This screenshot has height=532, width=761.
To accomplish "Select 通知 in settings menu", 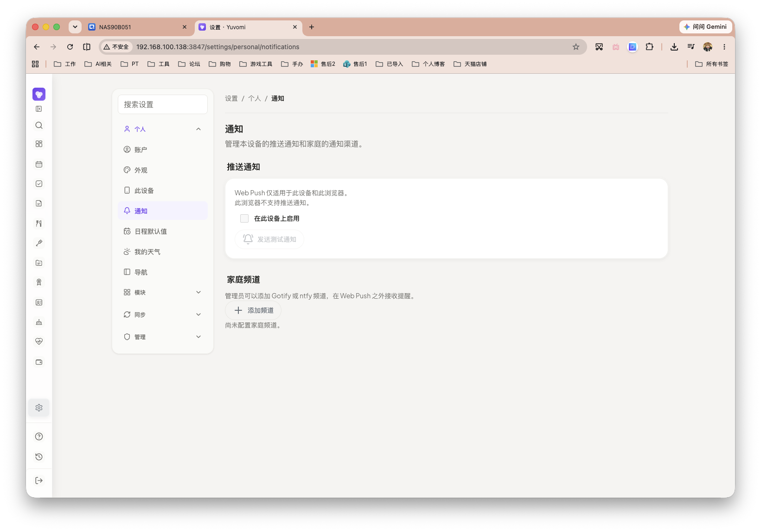I will click(x=163, y=211).
